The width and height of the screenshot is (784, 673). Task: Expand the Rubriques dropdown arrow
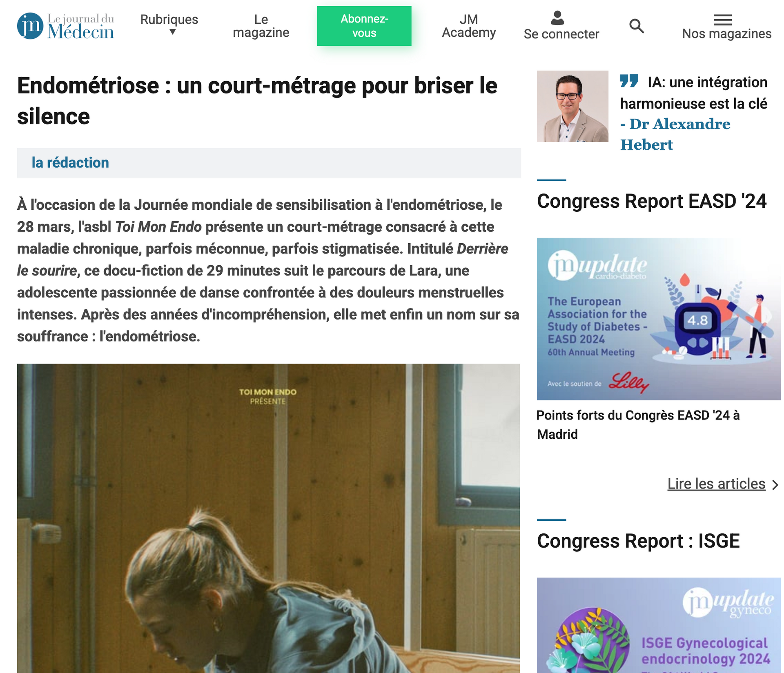(173, 32)
